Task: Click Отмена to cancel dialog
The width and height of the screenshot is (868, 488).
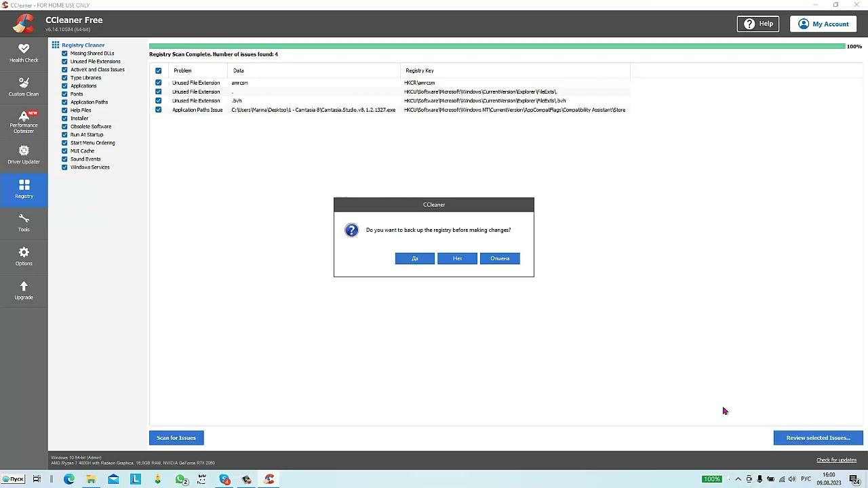Action: [500, 258]
